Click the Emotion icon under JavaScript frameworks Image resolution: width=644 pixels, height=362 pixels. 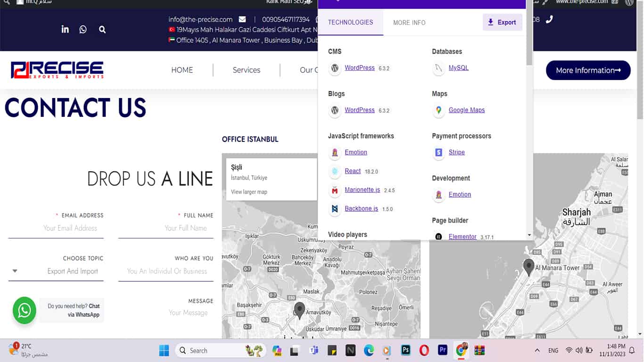click(x=335, y=152)
